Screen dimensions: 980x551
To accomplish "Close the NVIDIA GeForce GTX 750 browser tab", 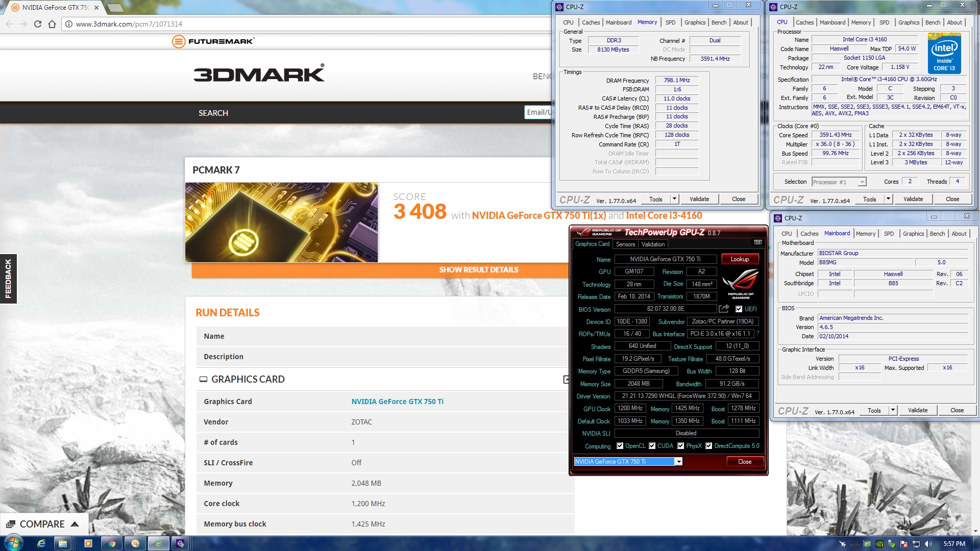I will 96,8.
